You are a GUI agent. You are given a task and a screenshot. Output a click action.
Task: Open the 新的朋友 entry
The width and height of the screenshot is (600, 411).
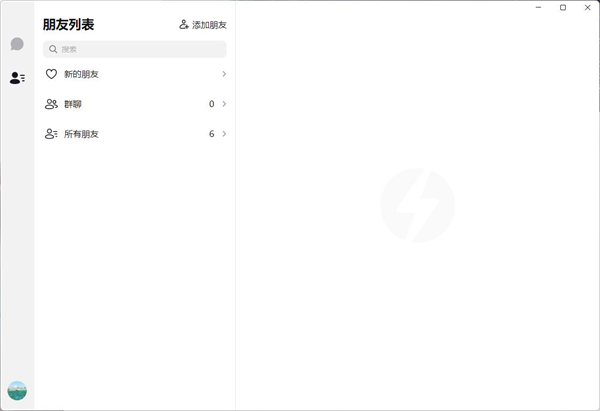point(82,74)
